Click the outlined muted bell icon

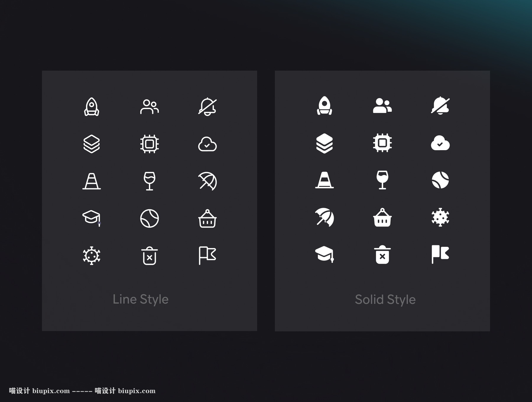pos(207,107)
